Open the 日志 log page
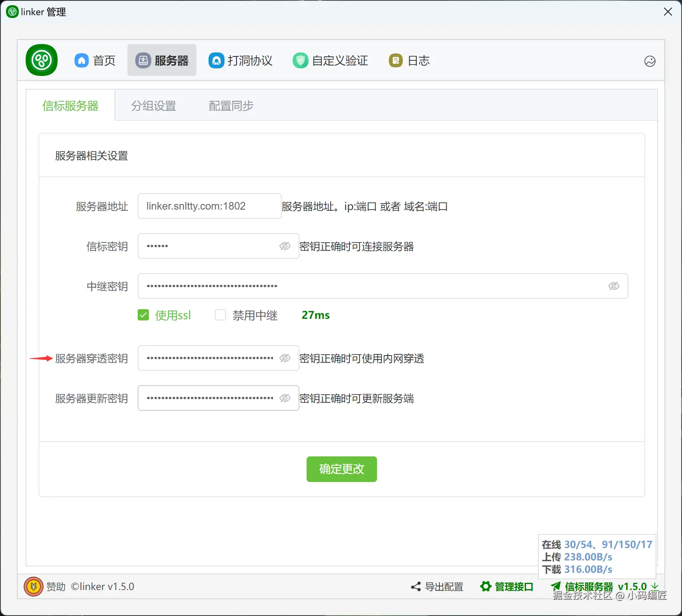Image resolution: width=682 pixels, height=616 pixels. [x=409, y=60]
